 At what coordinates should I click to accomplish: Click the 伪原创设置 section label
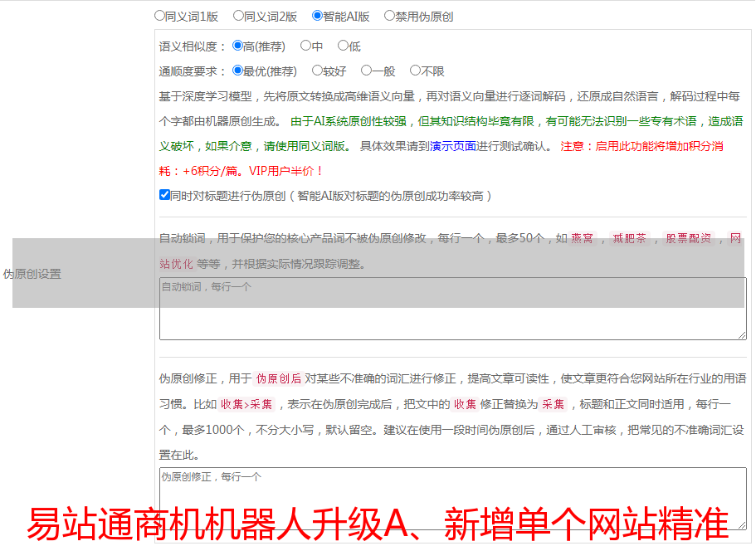[x=32, y=274]
